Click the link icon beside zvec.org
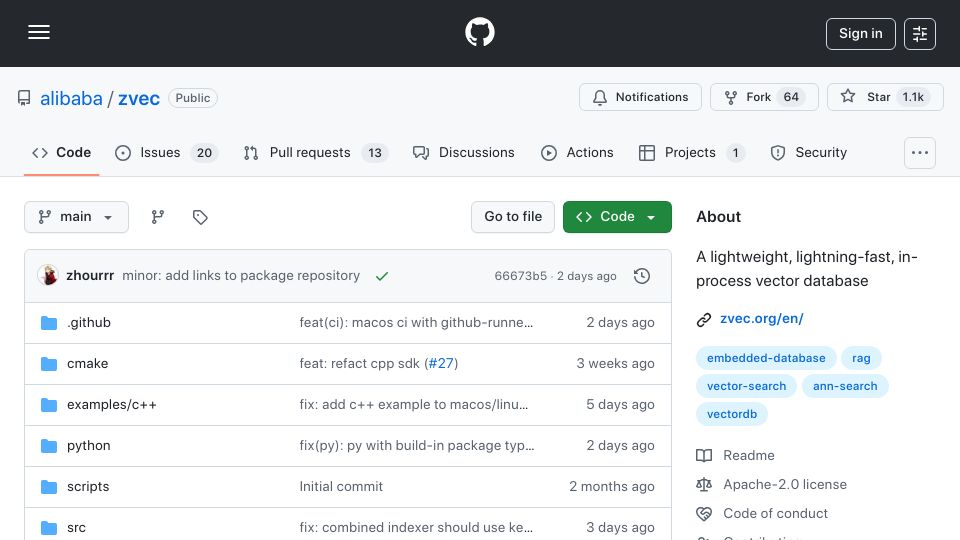960x540 pixels. (704, 320)
